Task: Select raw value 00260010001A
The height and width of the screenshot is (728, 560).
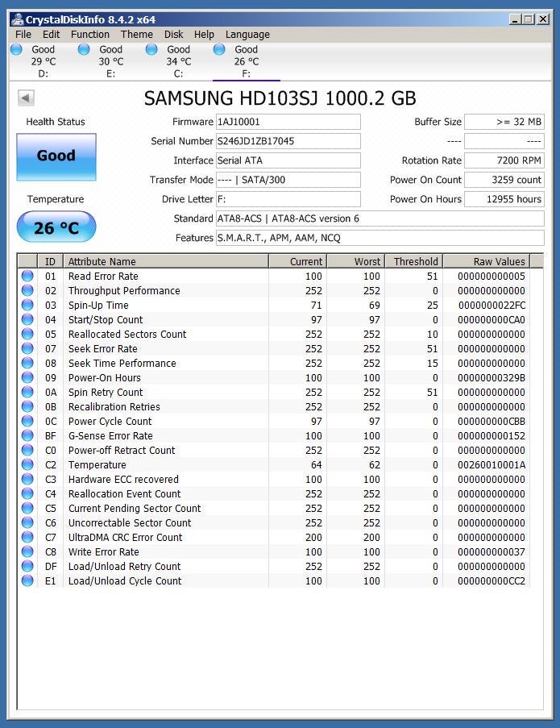Action: 492,464
